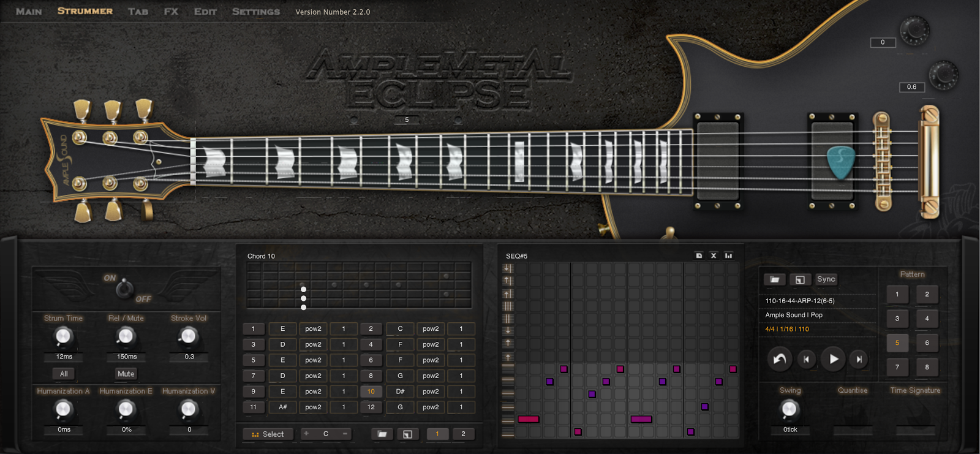This screenshot has height=454, width=980.
Task: Open chord type dropdown for chord 3
Action: tap(314, 345)
